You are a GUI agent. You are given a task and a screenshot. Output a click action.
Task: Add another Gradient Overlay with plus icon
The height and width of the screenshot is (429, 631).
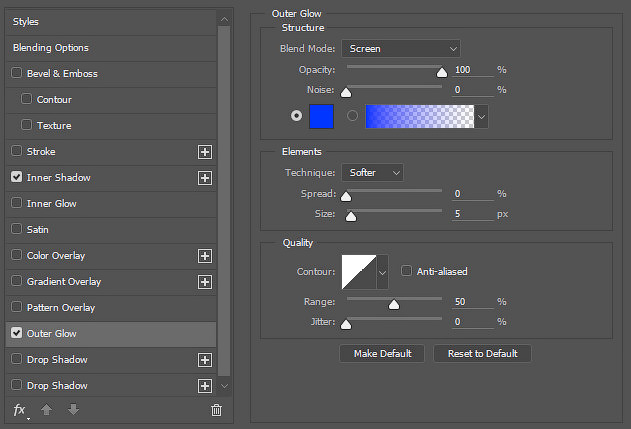coord(205,282)
